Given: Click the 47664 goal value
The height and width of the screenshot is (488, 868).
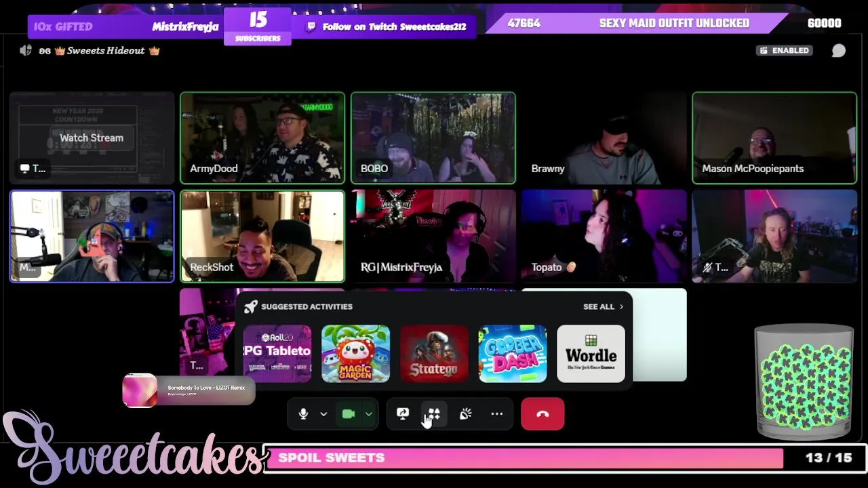Looking at the screenshot, I should pyautogui.click(x=524, y=23).
